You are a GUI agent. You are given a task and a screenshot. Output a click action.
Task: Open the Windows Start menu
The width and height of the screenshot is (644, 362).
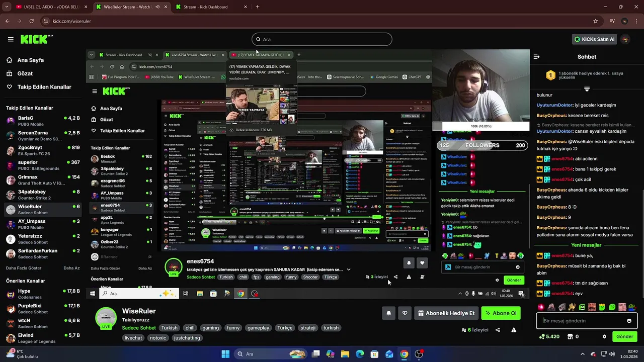[x=225, y=354]
